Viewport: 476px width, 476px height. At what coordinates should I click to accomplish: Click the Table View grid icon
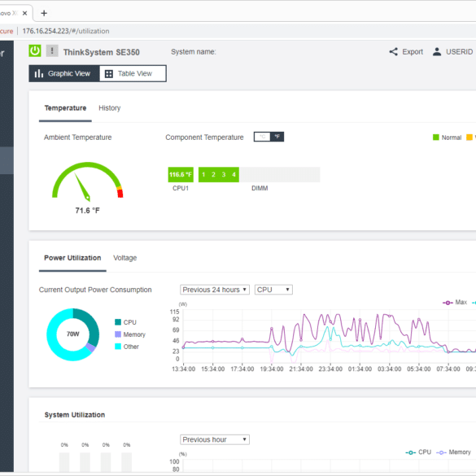[x=109, y=74]
